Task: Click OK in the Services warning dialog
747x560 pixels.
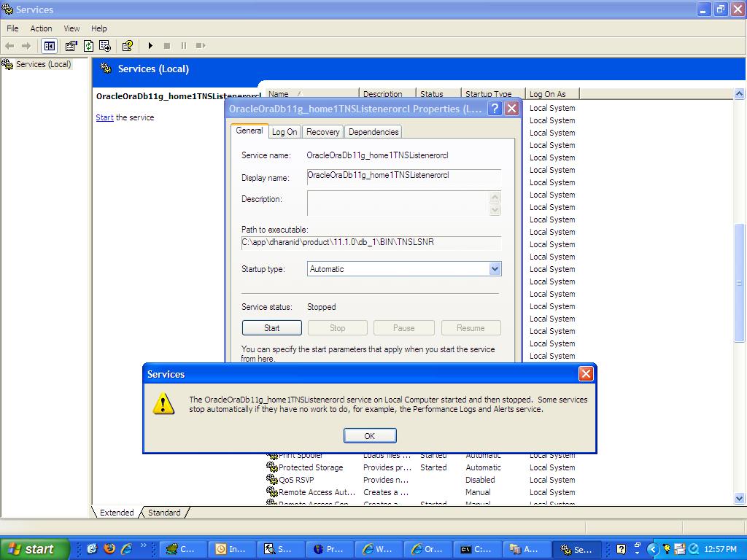Action: pos(370,436)
